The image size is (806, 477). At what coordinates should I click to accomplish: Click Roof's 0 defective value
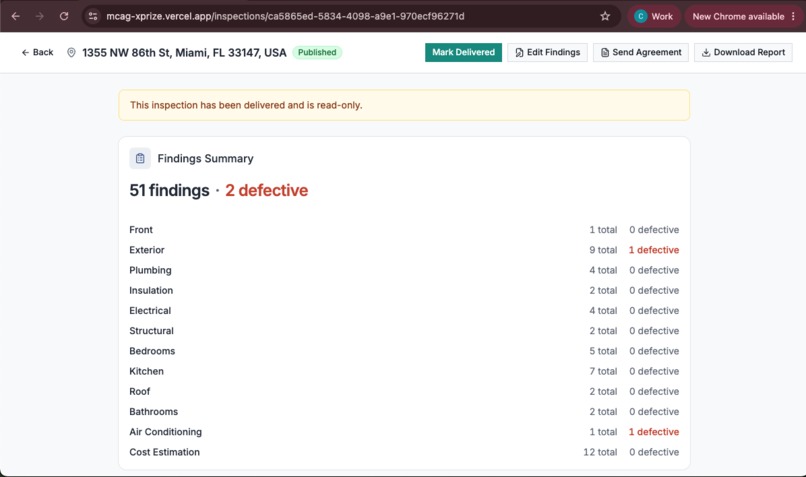(654, 392)
